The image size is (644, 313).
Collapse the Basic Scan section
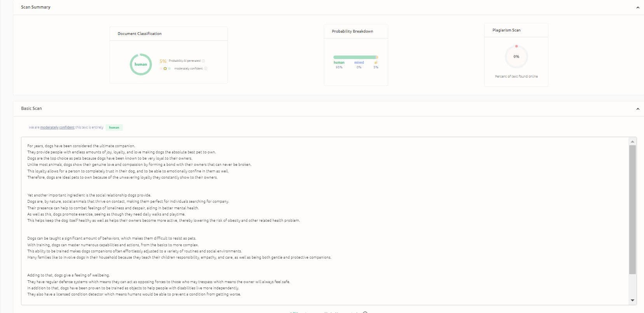(637, 109)
